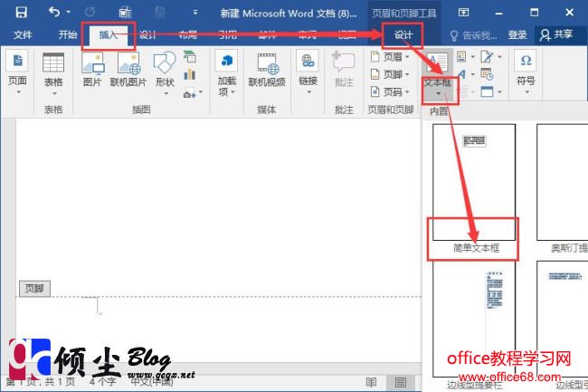Switch to the 视图 View tab
The image size is (588, 392).
coord(346,35)
